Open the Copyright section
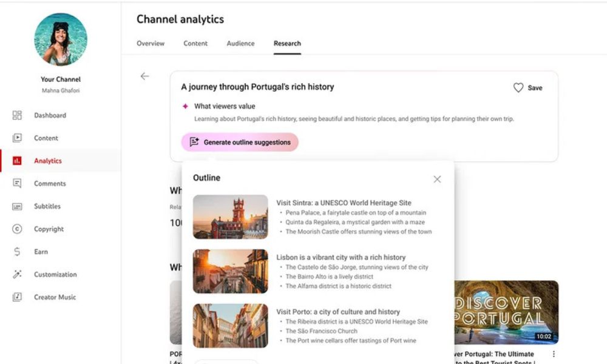 pyautogui.click(x=49, y=229)
